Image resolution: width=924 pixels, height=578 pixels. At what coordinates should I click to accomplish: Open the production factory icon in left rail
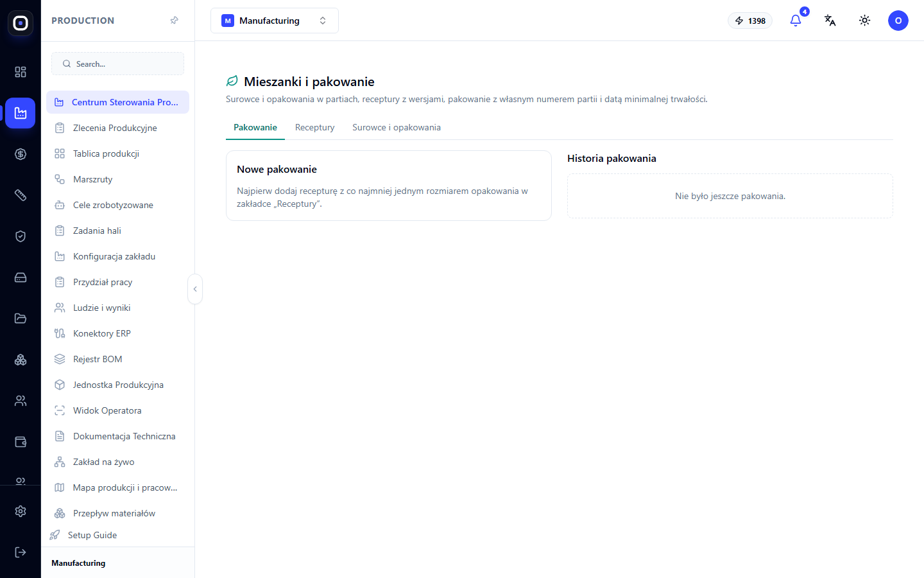click(21, 113)
